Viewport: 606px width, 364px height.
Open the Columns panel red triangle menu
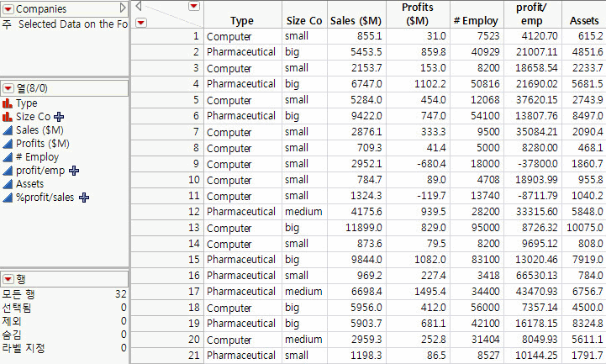[8, 88]
